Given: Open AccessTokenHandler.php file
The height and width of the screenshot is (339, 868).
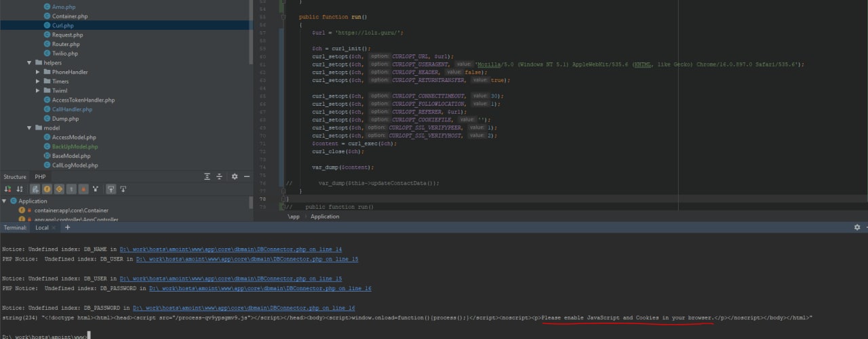Looking at the screenshot, I should [x=83, y=100].
